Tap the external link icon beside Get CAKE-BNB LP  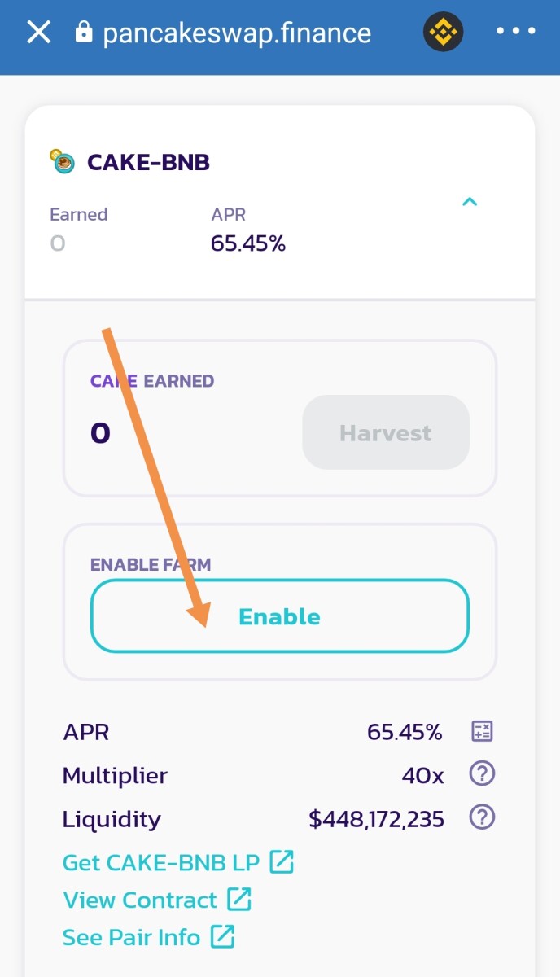(282, 861)
